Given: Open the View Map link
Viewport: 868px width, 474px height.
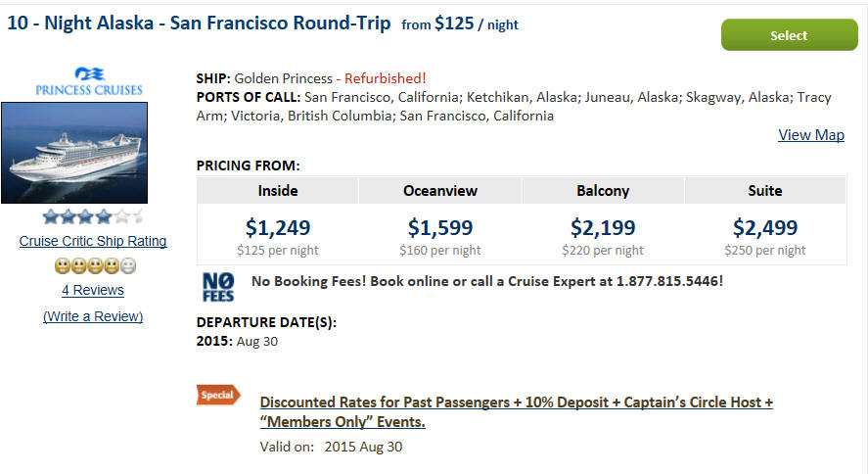Looking at the screenshot, I should (x=811, y=135).
